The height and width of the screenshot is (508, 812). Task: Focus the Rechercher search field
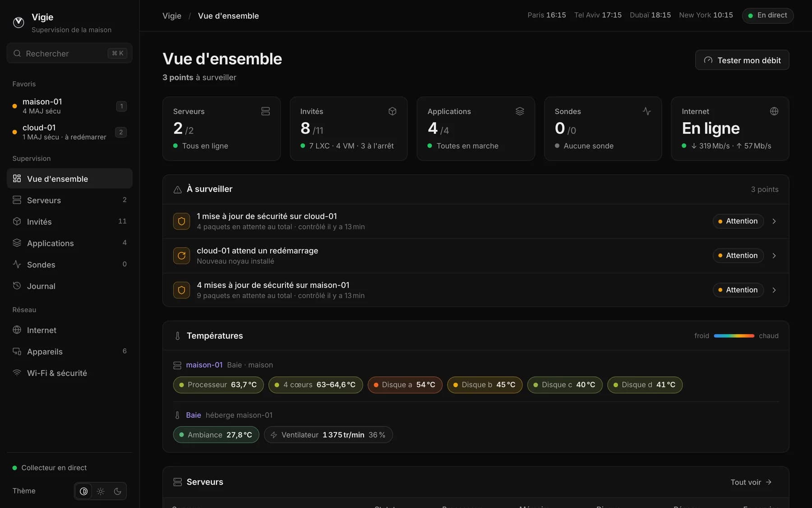(69, 53)
